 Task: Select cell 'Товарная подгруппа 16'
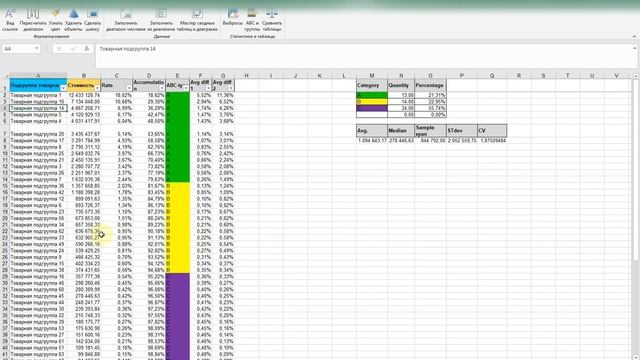click(38, 276)
